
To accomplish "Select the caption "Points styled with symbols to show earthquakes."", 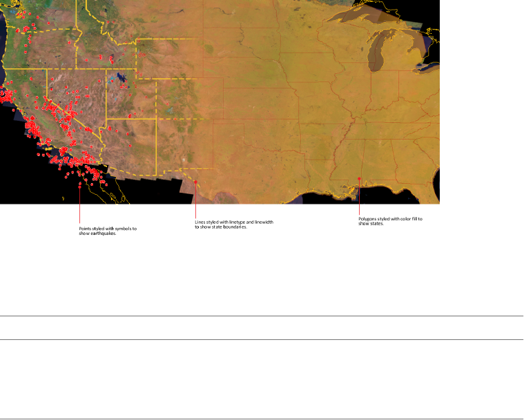I will (108, 231).
